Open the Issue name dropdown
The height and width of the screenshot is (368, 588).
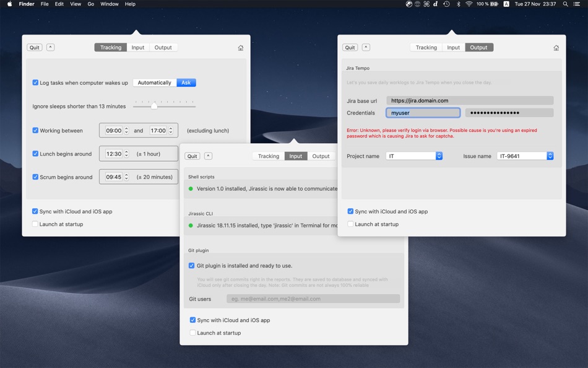[525, 156]
